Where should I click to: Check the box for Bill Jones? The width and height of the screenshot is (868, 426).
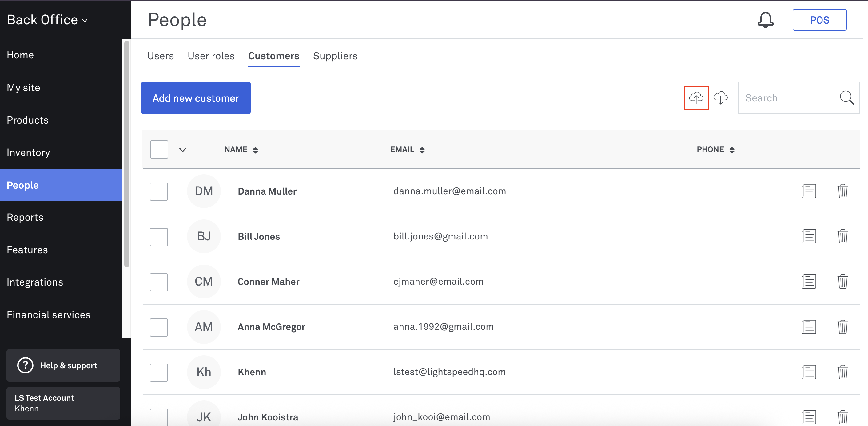[159, 237]
